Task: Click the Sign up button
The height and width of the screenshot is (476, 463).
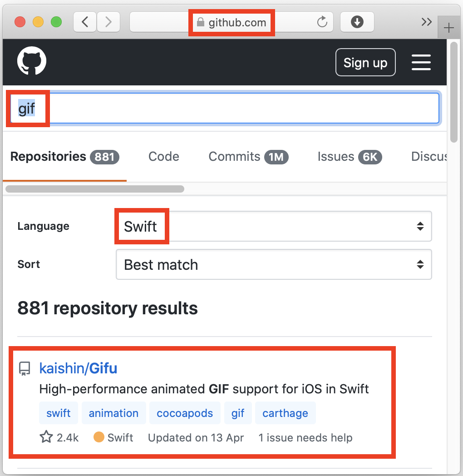Action: click(x=365, y=62)
